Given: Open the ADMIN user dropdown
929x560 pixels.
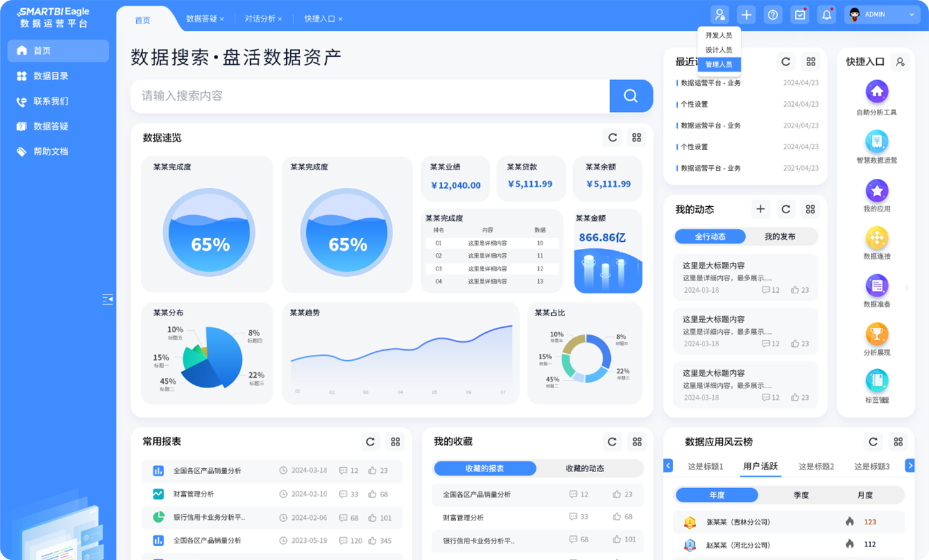Looking at the screenshot, I should (882, 15).
